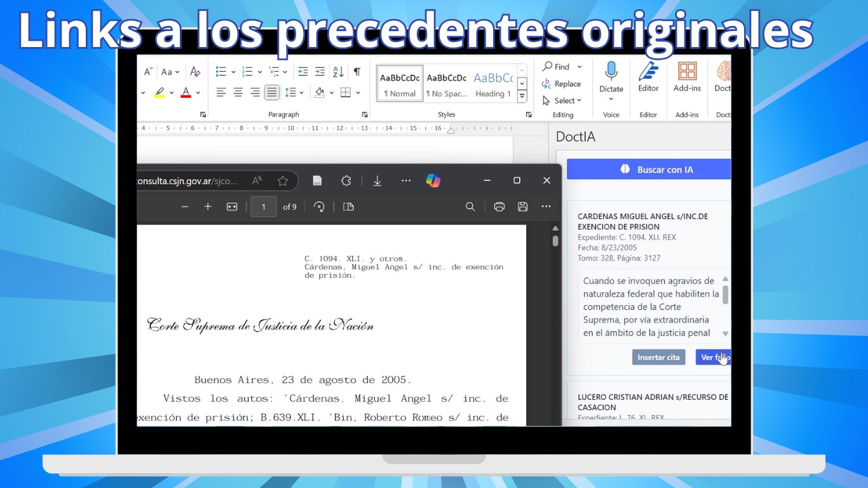Toggle PDF page view icon

tap(348, 207)
